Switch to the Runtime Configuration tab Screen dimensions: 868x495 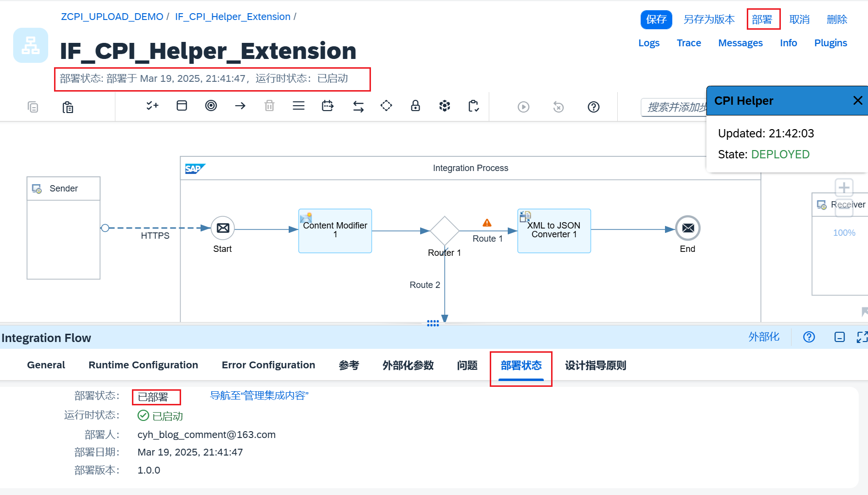[x=143, y=364]
